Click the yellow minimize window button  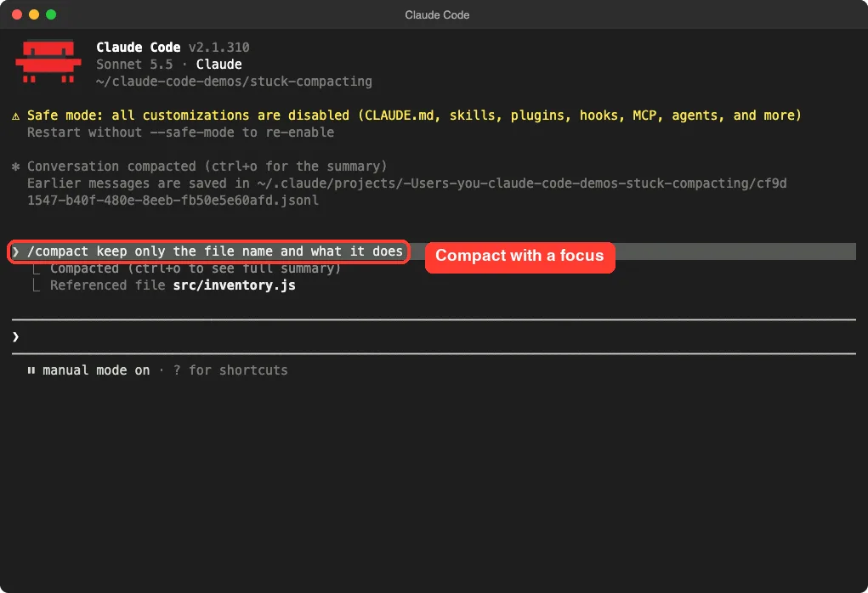pyautogui.click(x=34, y=14)
